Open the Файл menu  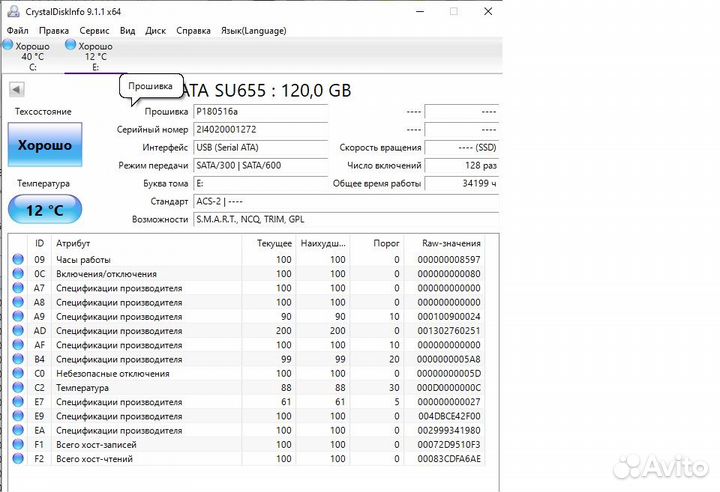point(17,31)
